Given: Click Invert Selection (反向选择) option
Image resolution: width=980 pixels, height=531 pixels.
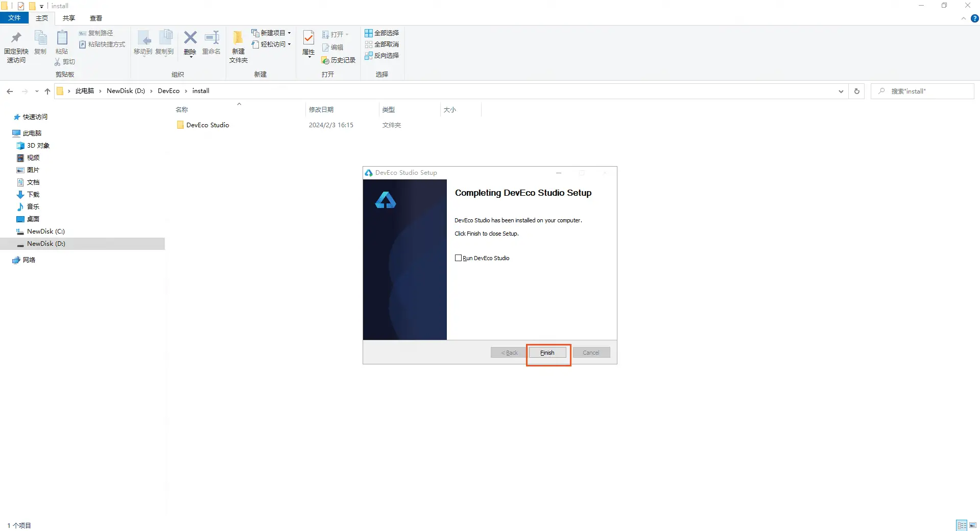Looking at the screenshot, I should [381, 56].
